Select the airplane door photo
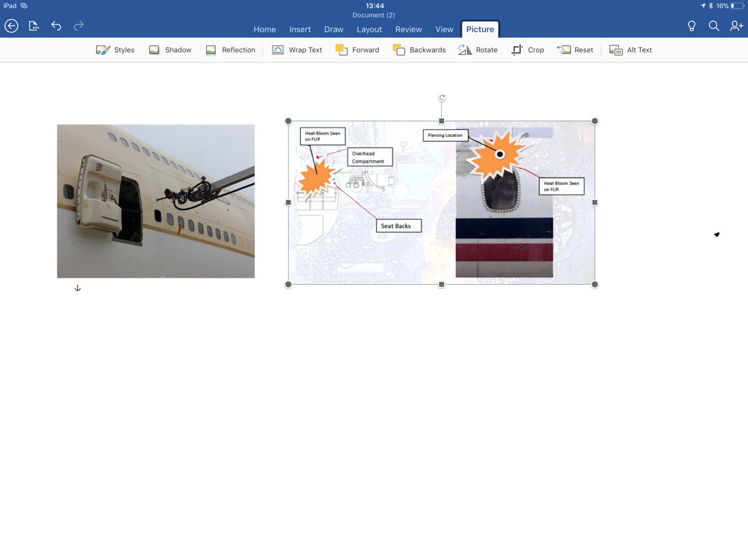 [156, 201]
